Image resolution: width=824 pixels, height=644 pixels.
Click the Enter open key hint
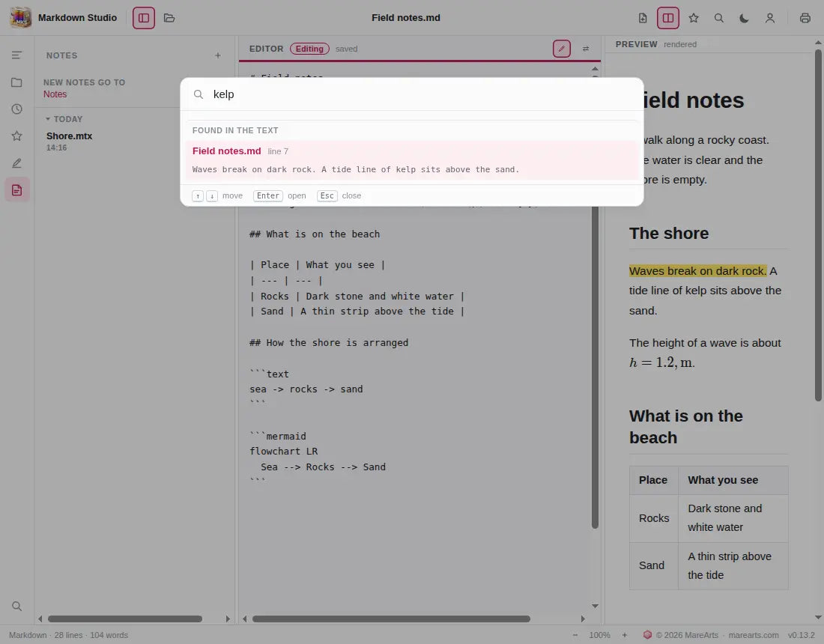(x=268, y=196)
